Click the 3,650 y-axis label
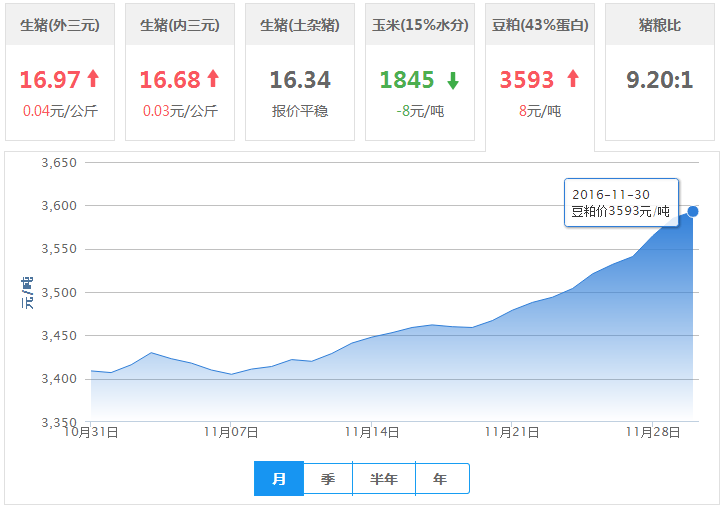Viewport: 727px width, 512px height. [59, 163]
